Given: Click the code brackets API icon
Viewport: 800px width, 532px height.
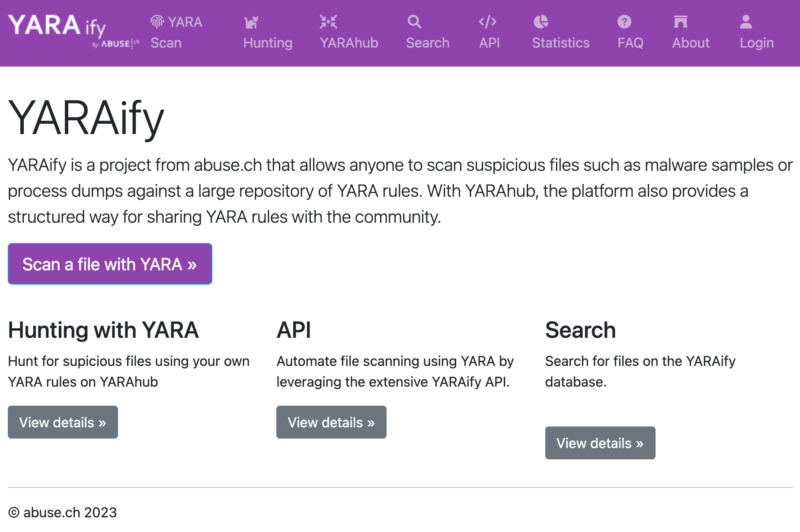Looking at the screenshot, I should click(488, 22).
